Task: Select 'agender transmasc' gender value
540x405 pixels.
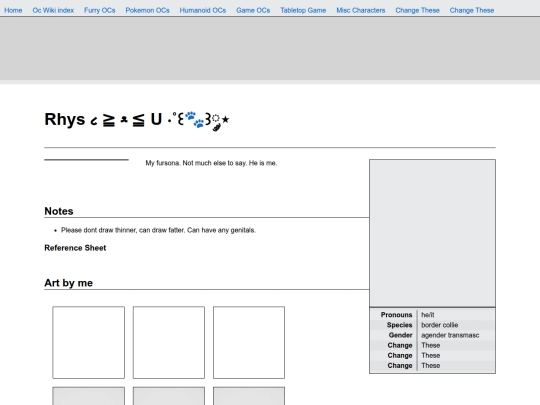Action: (450, 335)
